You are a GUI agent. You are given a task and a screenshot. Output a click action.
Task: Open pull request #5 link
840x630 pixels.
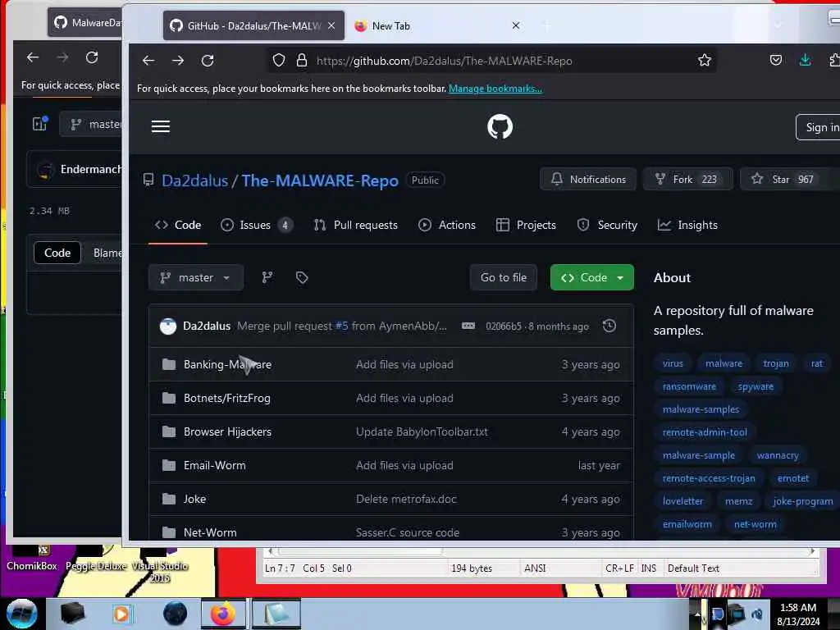pyautogui.click(x=342, y=326)
